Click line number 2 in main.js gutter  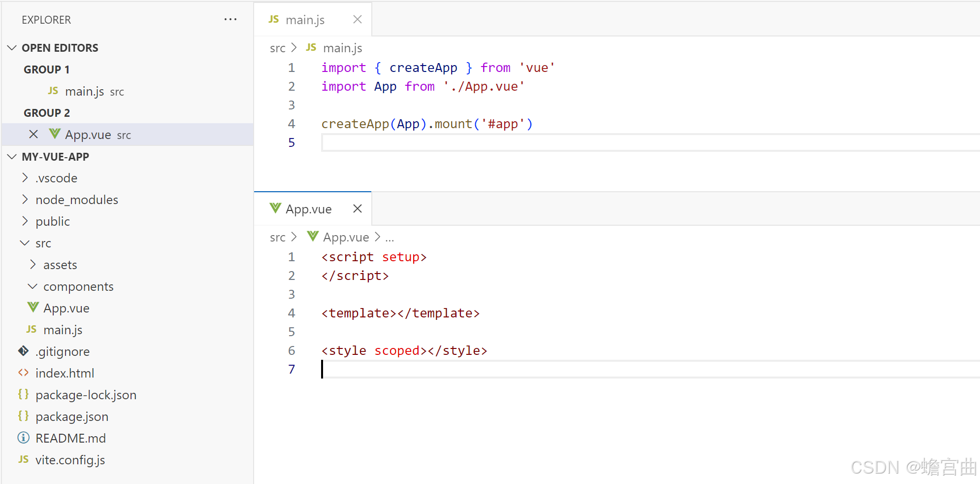tap(292, 86)
